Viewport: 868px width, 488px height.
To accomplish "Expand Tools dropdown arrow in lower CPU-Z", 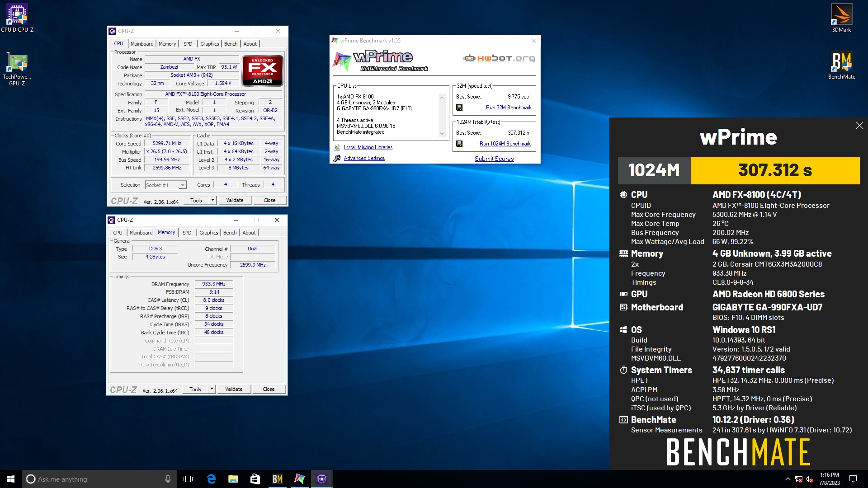I will point(212,389).
